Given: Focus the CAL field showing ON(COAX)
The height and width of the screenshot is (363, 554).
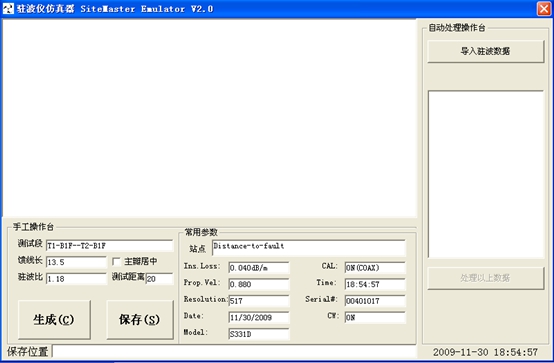Looking at the screenshot, I should click(375, 268).
